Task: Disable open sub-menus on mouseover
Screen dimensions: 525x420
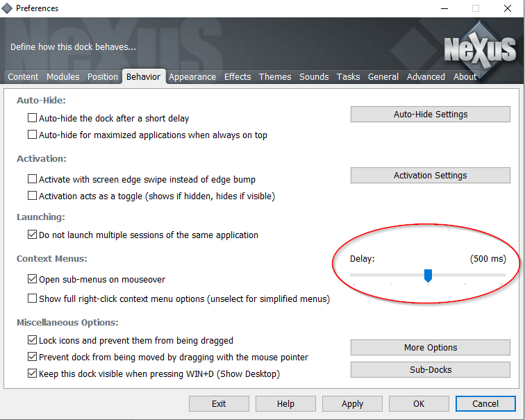Action: coord(32,280)
